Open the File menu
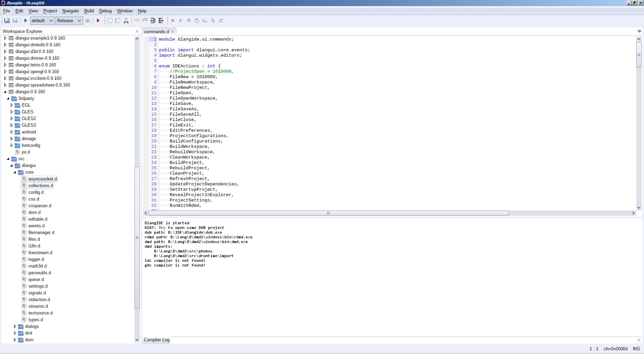 (6, 11)
